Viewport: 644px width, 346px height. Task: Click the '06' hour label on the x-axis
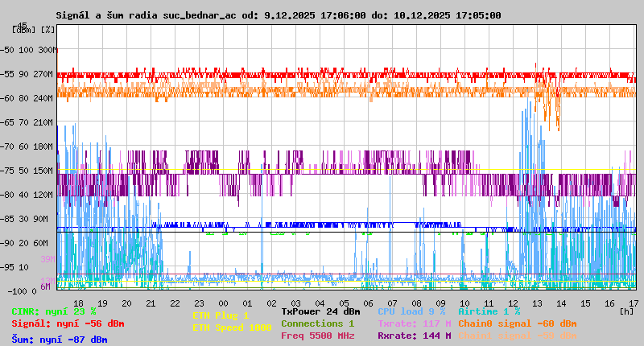(368, 303)
